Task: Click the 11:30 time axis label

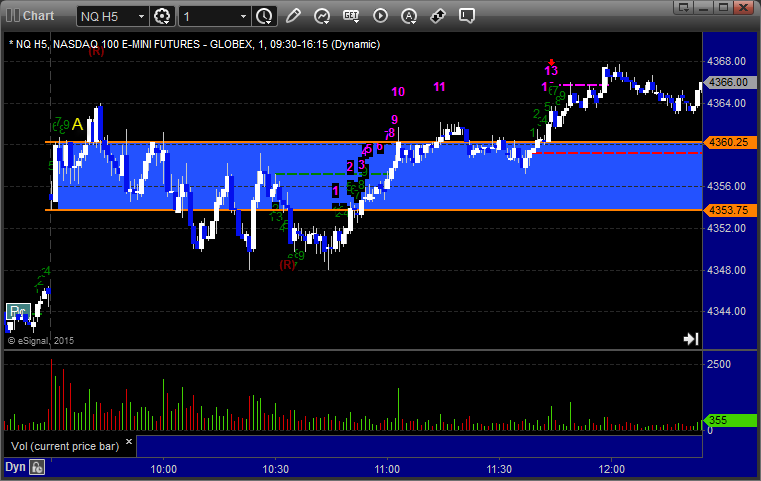Action: 499,469
